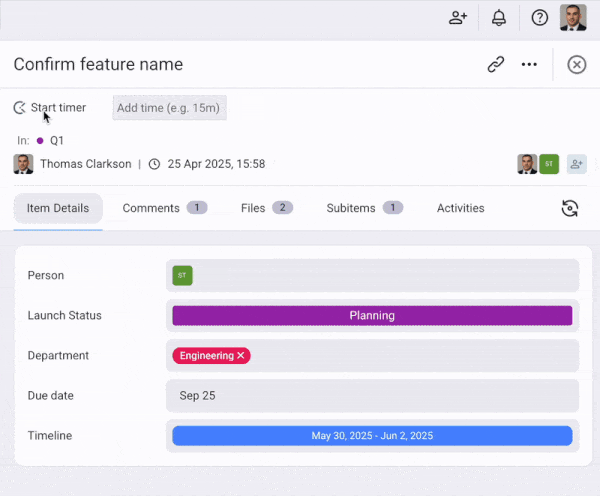Click the blue Timeline date range bar
The width and height of the screenshot is (600, 496).
[x=372, y=436]
